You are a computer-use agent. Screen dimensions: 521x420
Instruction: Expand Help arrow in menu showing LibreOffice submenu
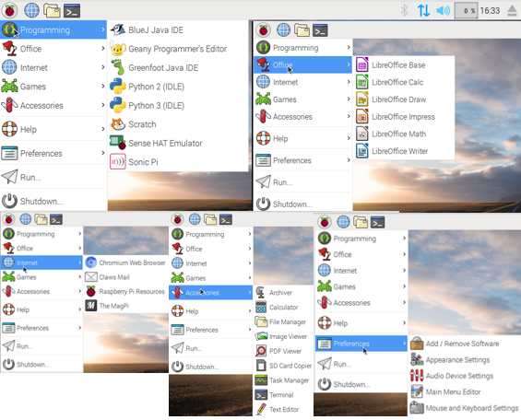[349, 138]
